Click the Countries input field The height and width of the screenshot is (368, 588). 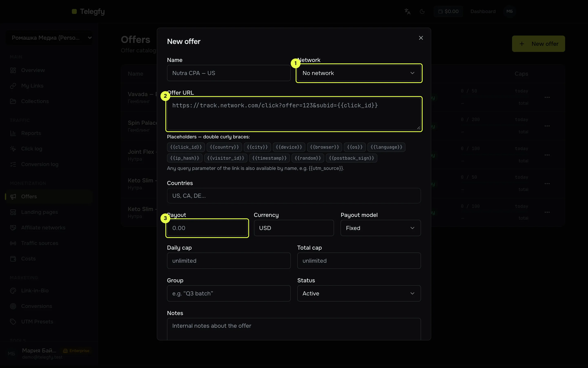point(294,196)
